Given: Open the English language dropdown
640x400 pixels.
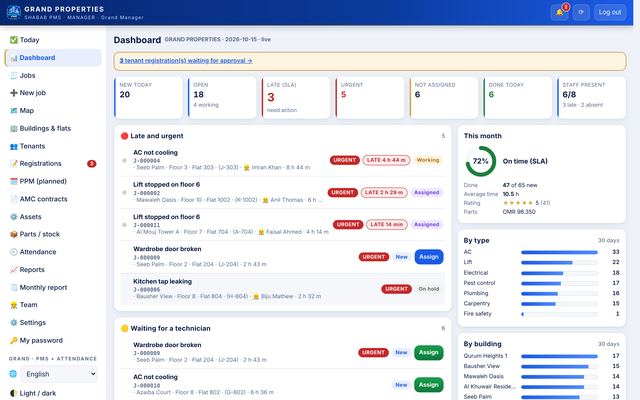Looking at the screenshot, I should coord(60,374).
